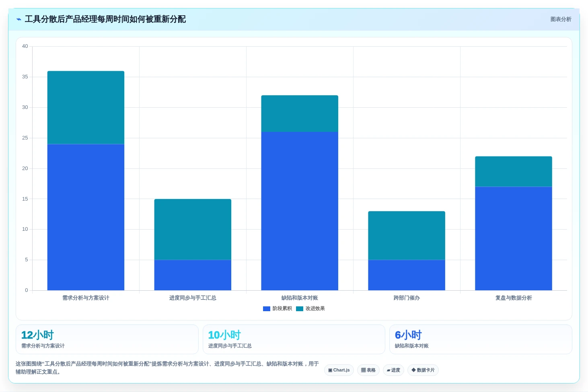Click the x-axis label 需求分析与方案设计
The height and width of the screenshot is (392, 588).
click(86, 298)
